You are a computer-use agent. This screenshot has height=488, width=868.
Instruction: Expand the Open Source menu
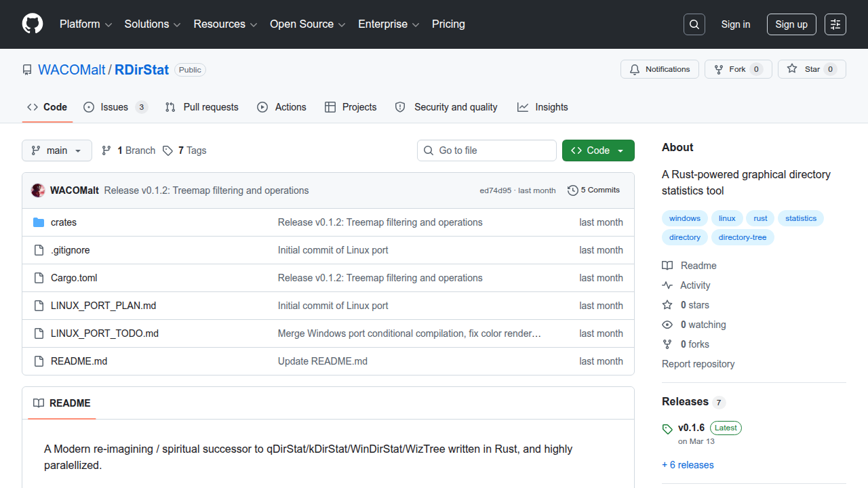[308, 24]
